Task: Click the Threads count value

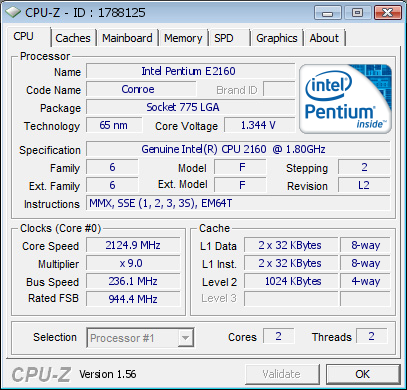Action: pos(372,336)
